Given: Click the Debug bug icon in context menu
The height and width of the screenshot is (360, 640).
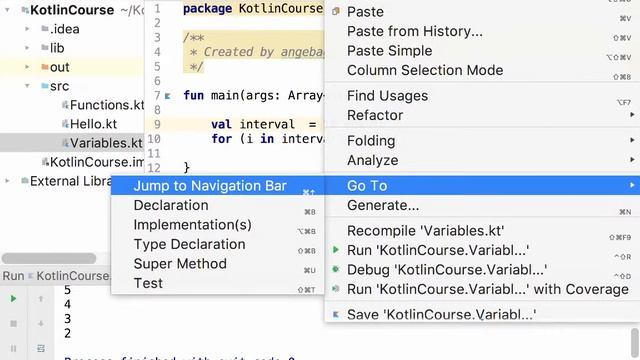Looking at the screenshot, I should point(336,269).
